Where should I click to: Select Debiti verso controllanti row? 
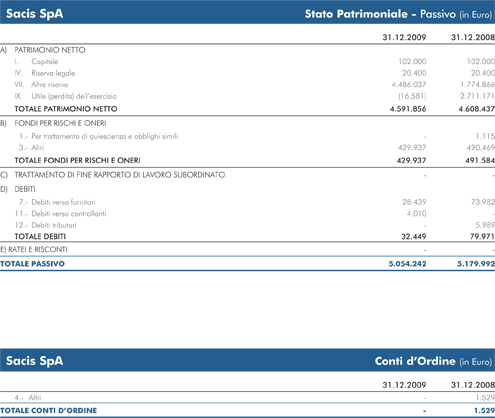click(x=247, y=214)
